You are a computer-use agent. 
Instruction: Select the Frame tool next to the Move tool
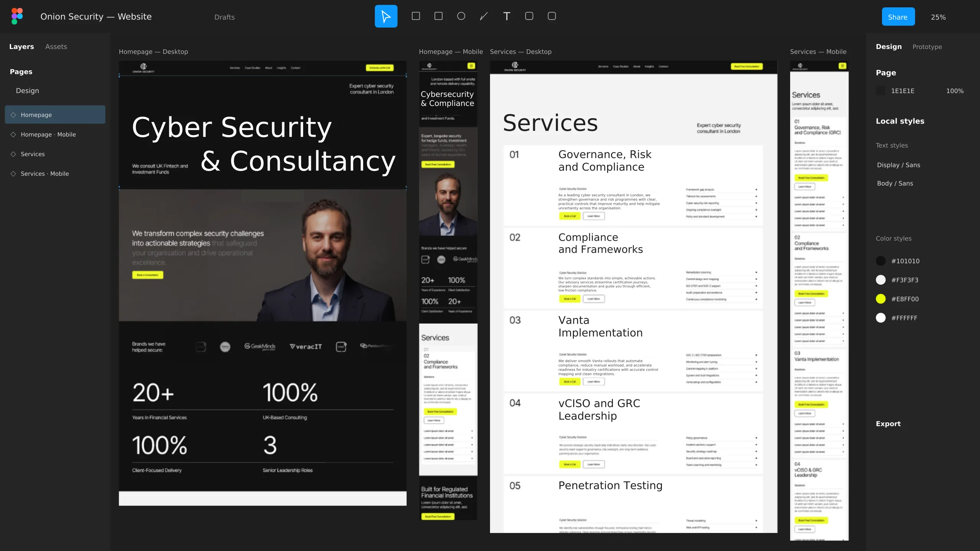pos(416,16)
